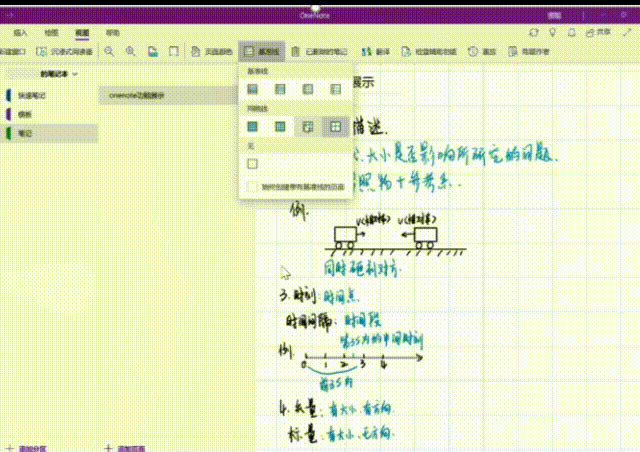Open the page color (页面颜色) menu
Image resolution: width=640 pixels, height=452 pixels.
pos(212,51)
